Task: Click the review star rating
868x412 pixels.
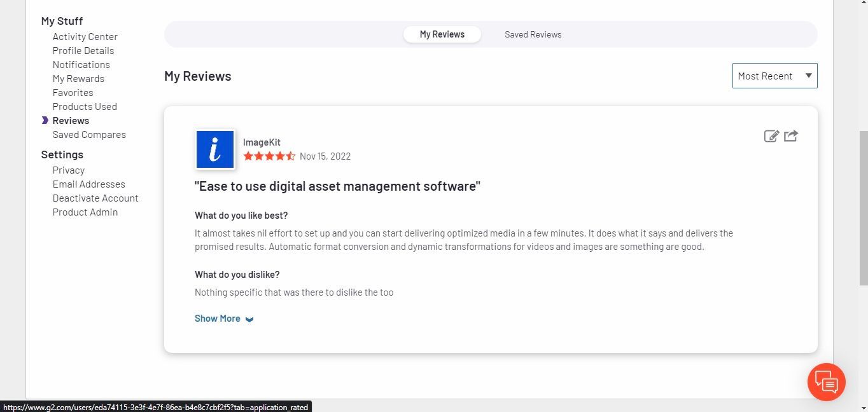Action: 269,156
